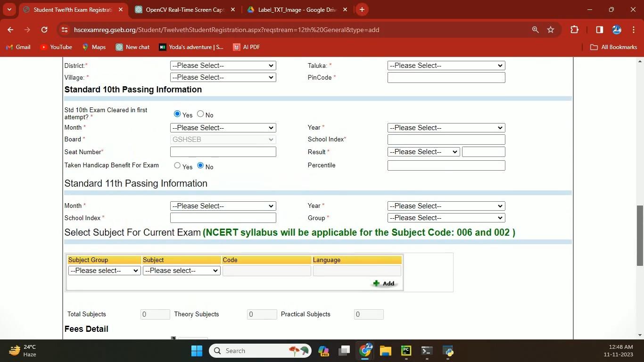
Task: Open the Subject dropdown in subject table
Action: pyautogui.click(x=182, y=271)
